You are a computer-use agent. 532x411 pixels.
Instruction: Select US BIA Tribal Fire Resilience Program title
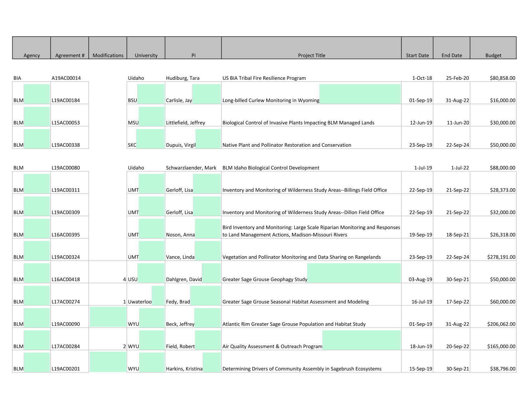point(264,78)
